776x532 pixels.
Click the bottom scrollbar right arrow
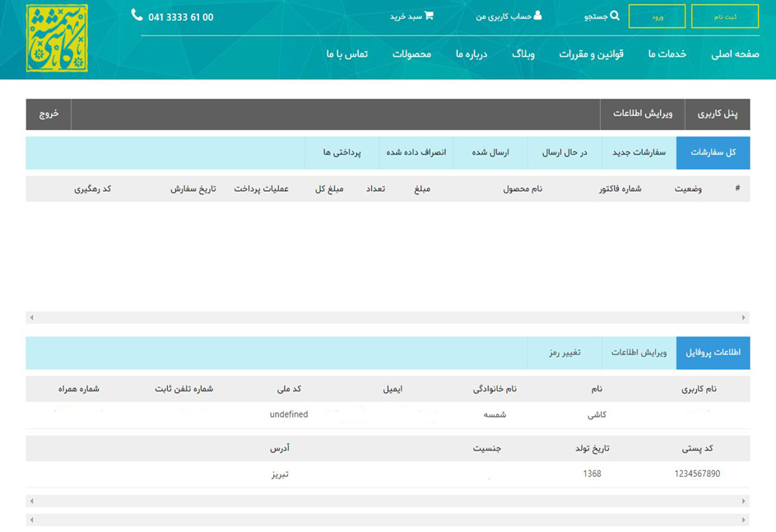coord(744,520)
